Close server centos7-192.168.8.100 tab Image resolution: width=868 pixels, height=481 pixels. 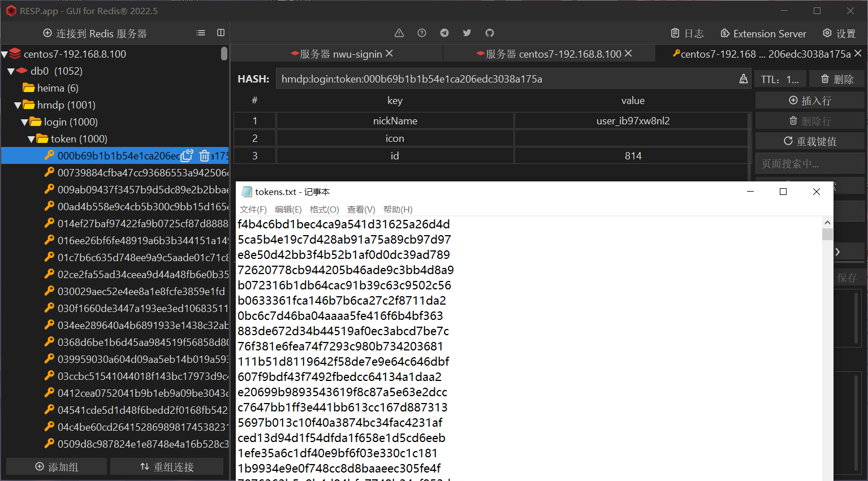pos(628,54)
